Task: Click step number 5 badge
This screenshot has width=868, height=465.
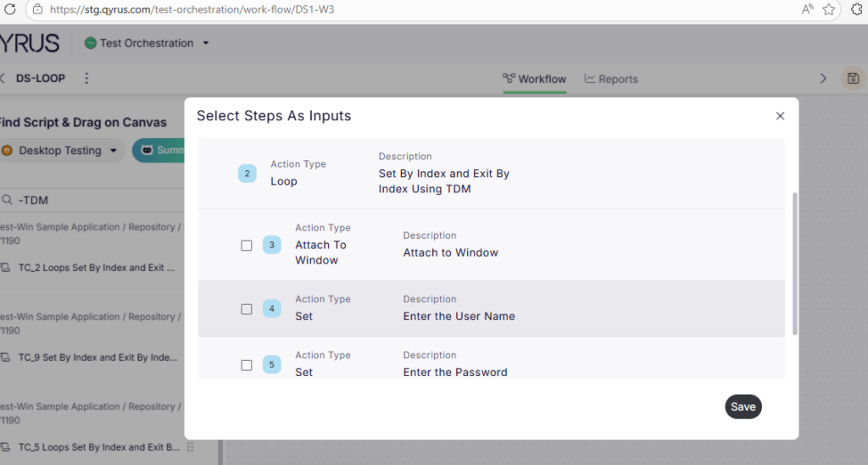Action: (272, 364)
